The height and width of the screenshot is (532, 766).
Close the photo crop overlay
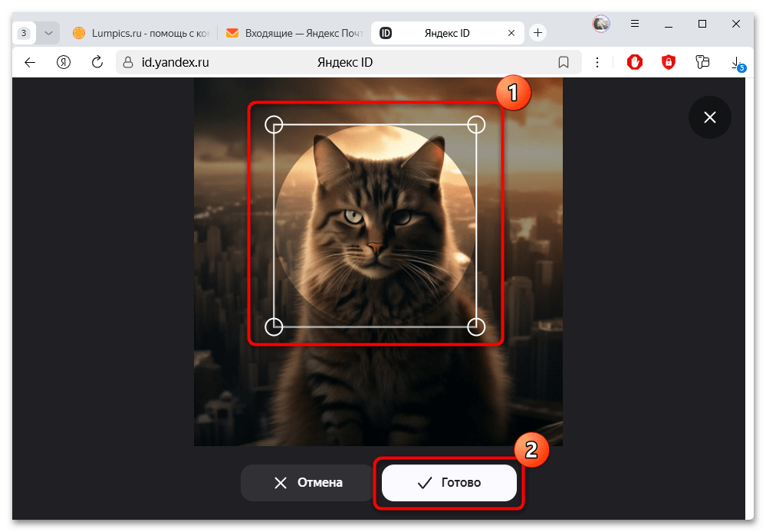click(x=709, y=117)
